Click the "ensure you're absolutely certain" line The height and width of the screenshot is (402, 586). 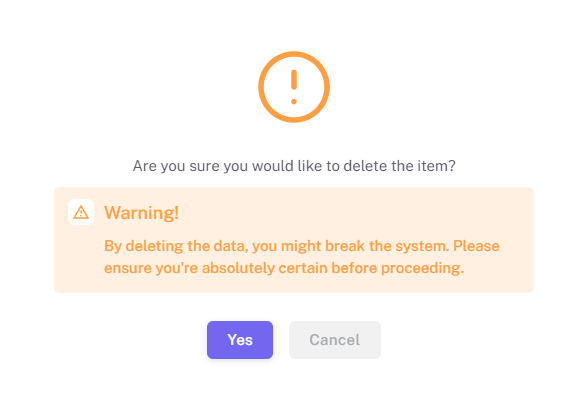coord(284,268)
